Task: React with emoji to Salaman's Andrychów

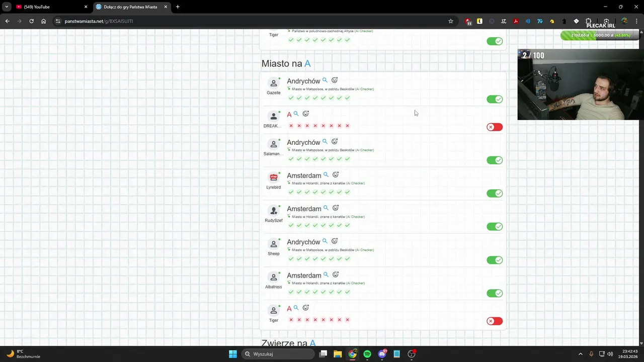Action: 335,142
